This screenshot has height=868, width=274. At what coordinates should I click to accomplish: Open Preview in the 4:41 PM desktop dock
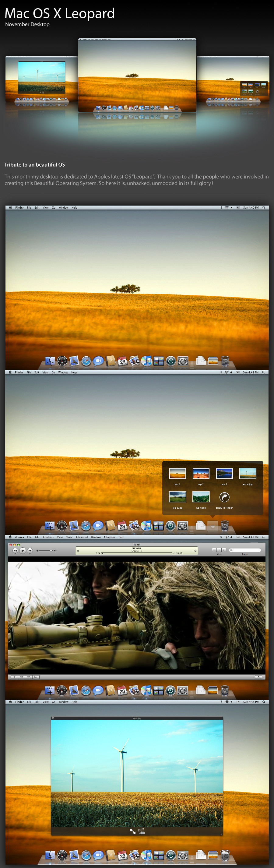pos(135,525)
